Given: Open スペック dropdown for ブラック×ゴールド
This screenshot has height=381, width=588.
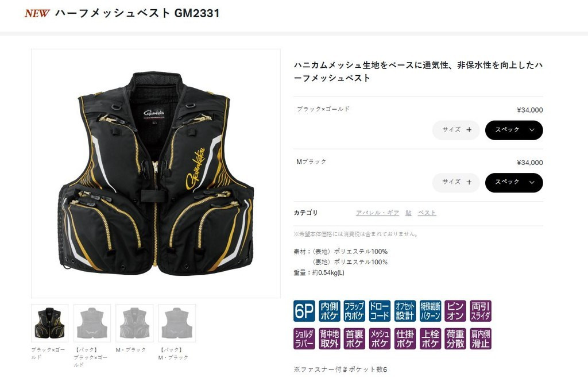Looking at the screenshot, I should (x=514, y=130).
